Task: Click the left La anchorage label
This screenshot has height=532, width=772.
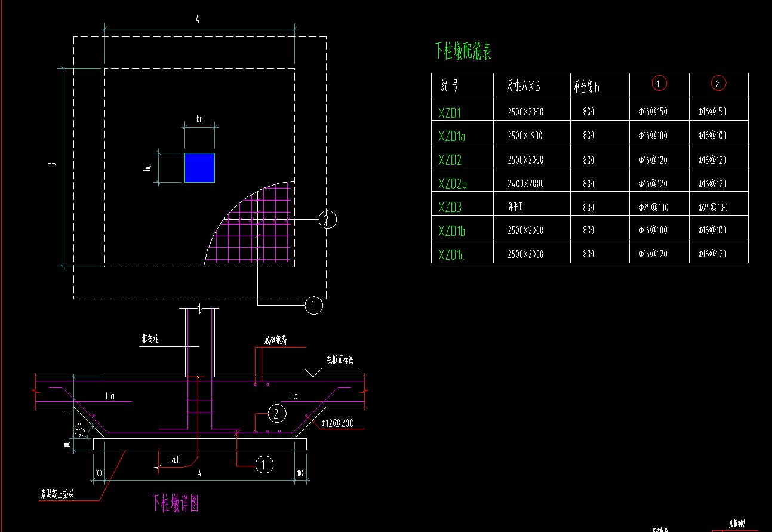Action: tap(110, 395)
